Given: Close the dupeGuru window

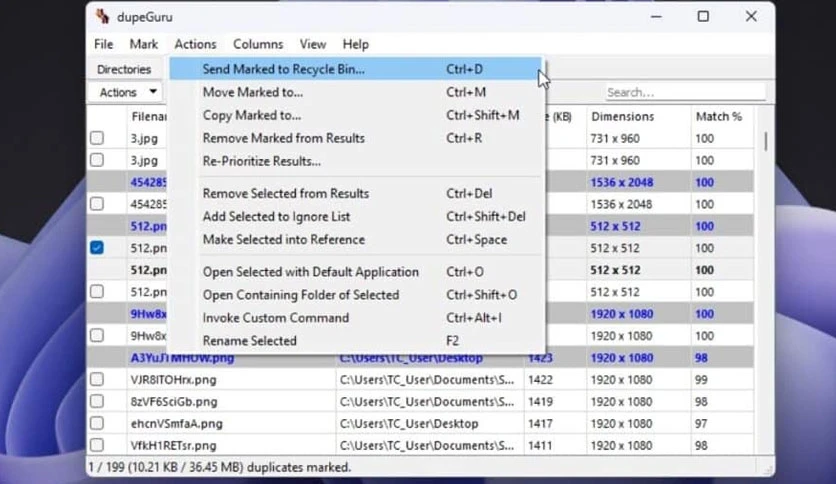Looking at the screenshot, I should tap(751, 17).
